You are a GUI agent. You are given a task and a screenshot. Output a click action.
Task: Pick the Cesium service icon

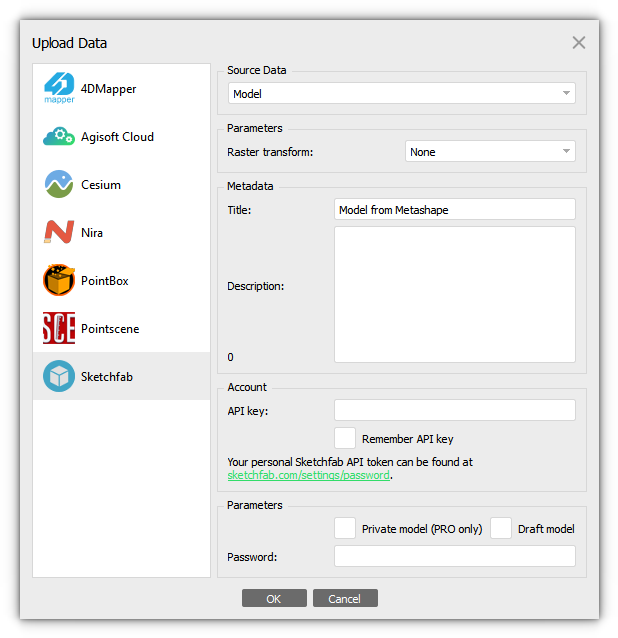coord(59,184)
